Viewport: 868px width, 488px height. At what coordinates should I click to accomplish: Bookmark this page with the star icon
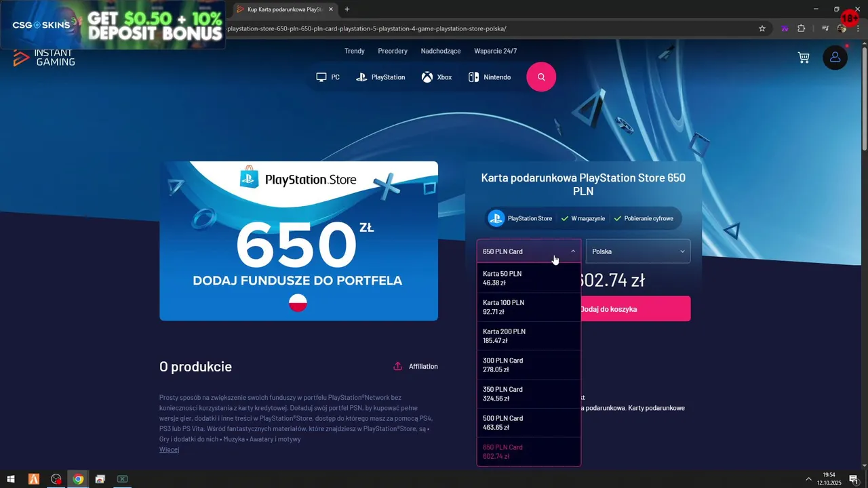762,28
